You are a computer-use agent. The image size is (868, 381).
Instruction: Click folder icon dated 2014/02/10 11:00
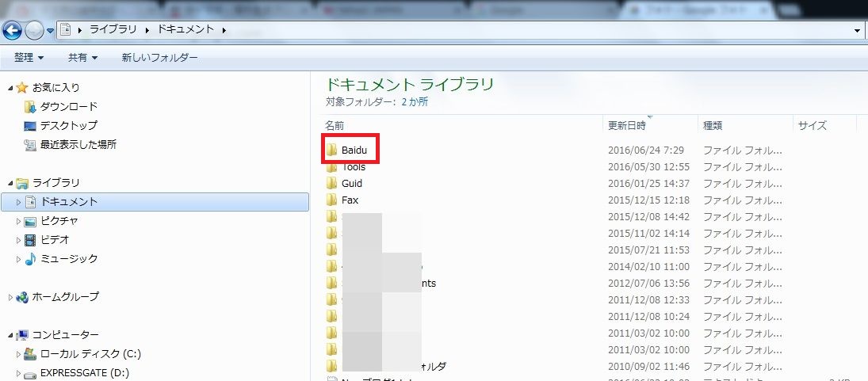[331, 266]
